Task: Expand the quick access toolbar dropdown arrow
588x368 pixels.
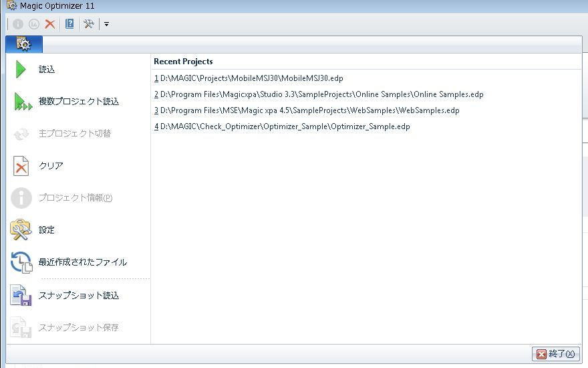Action: tap(106, 24)
